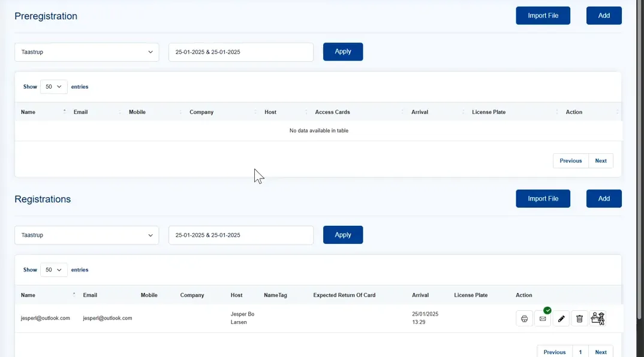
Task: Click the reception desk check-out icon
Action: coord(598,319)
